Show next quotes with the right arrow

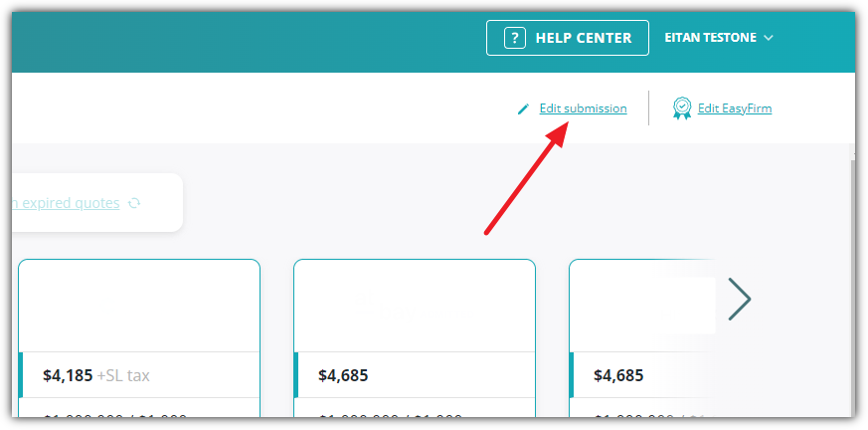[x=740, y=300]
